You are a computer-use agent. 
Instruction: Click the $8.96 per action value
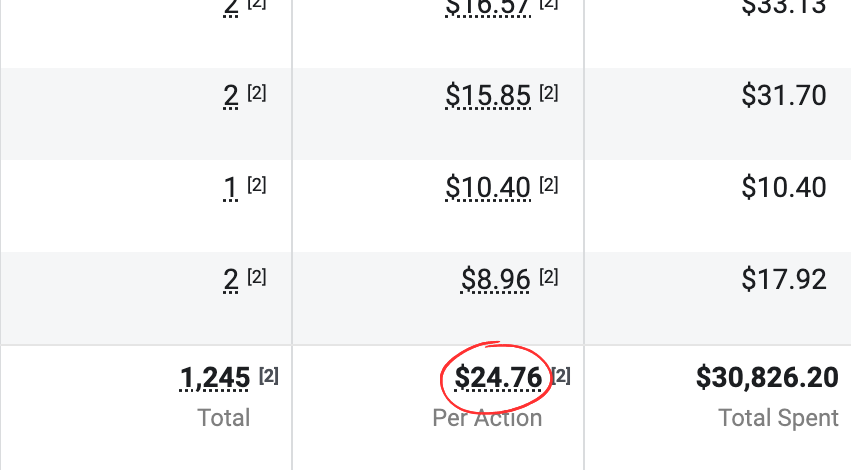pos(495,279)
